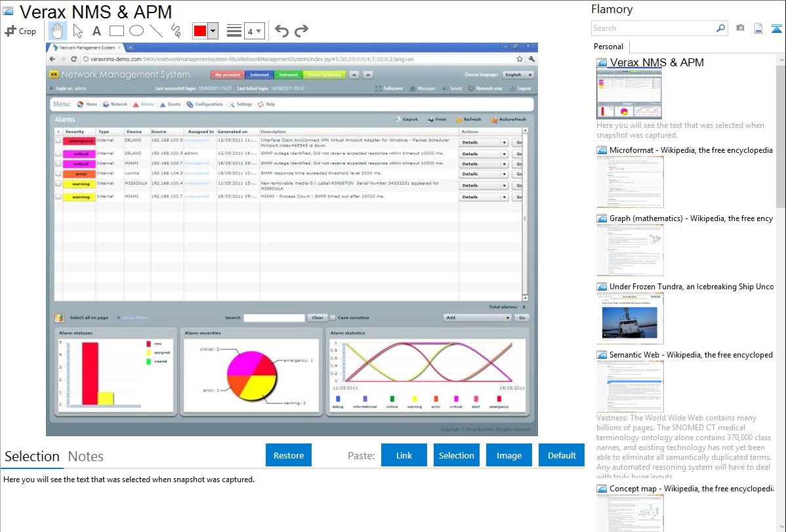Click the red color swatch
The height and width of the screenshot is (532, 786).
point(199,30)
